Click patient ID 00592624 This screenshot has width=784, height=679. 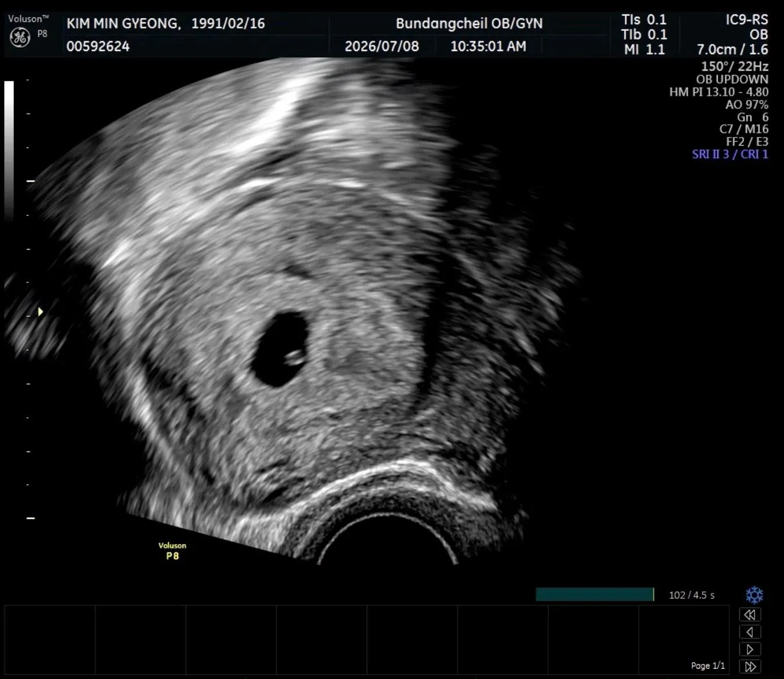pos(98,46)
